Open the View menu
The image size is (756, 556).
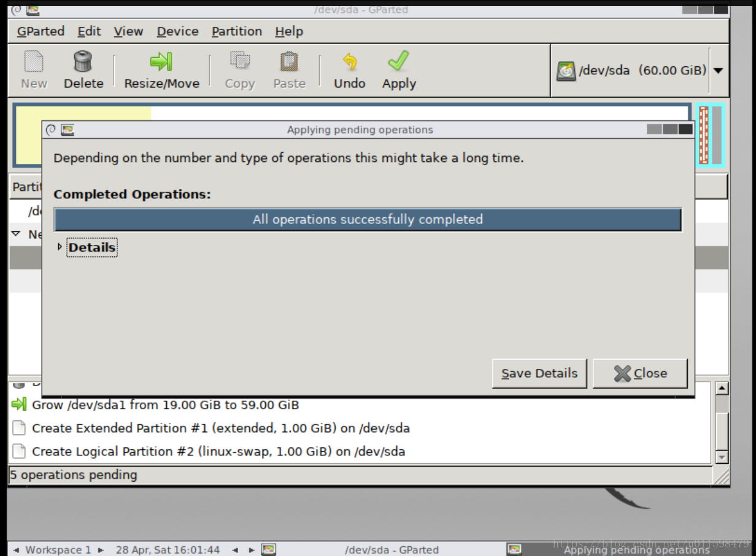tap(128, 31)
